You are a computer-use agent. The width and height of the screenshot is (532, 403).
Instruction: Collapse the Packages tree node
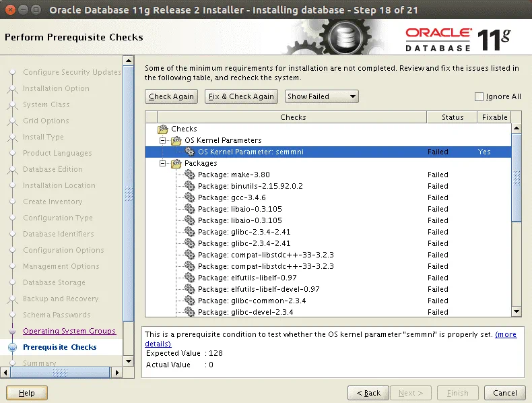point(162,163)
